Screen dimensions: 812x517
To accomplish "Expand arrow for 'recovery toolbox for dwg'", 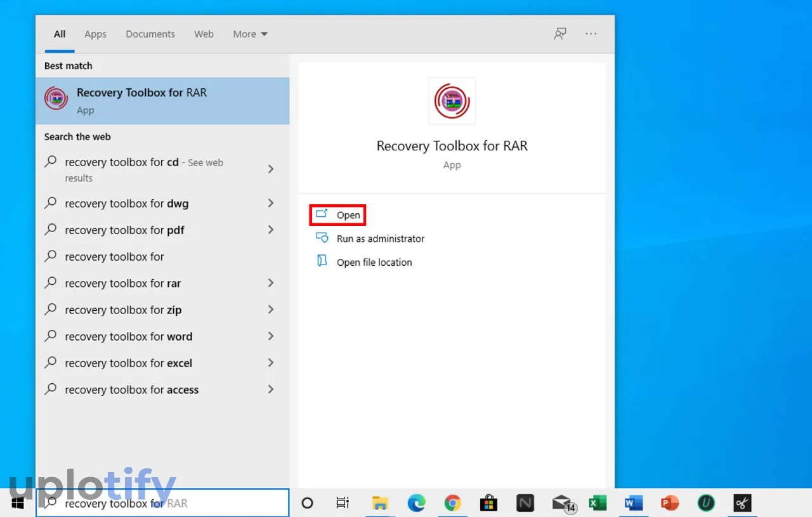I will [271, 203].
